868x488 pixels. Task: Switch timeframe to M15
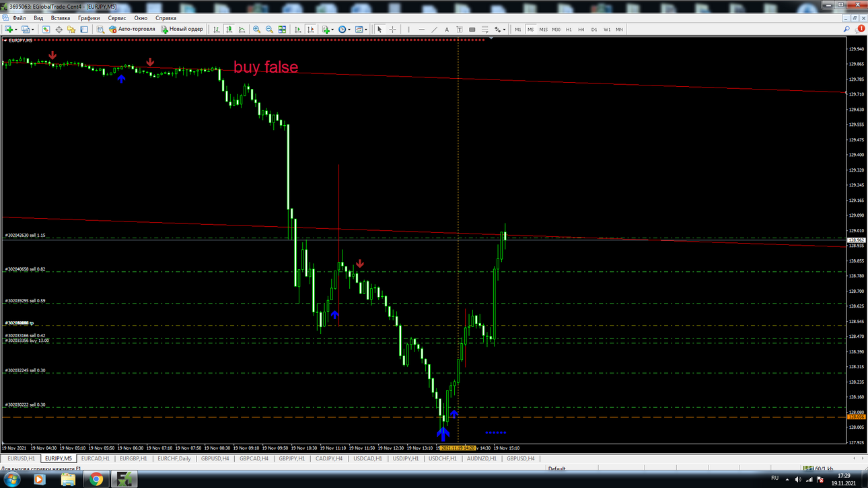(x=543, y=30)
